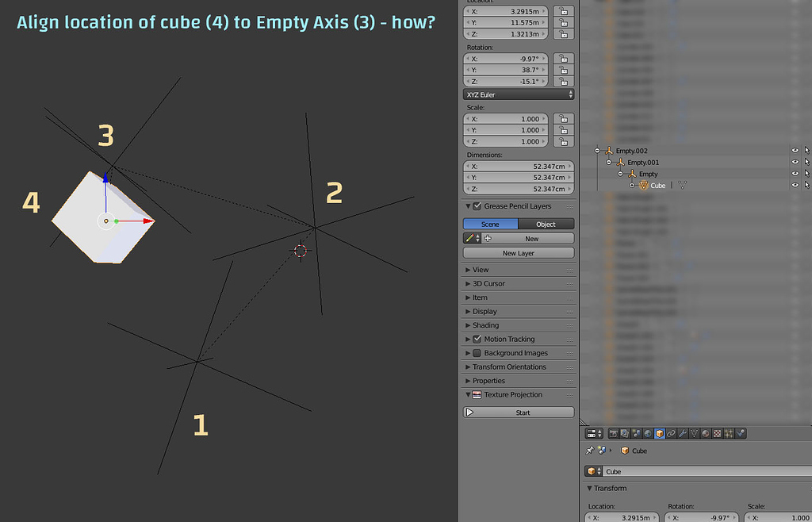Open the editor type selector in properties header
This screenshot has height=522, width=812.
[x=594, y=433]
